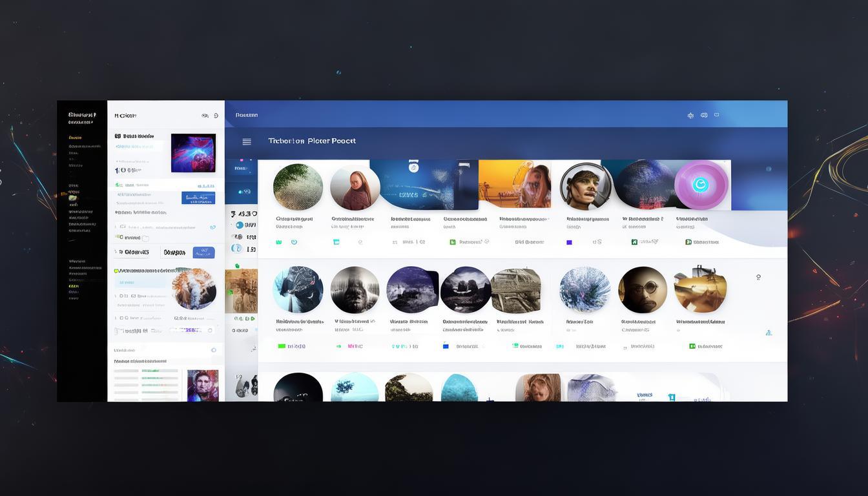Click the green square icon under the blue ocean card
Viewport: 868px width, 496px height.
453,242
